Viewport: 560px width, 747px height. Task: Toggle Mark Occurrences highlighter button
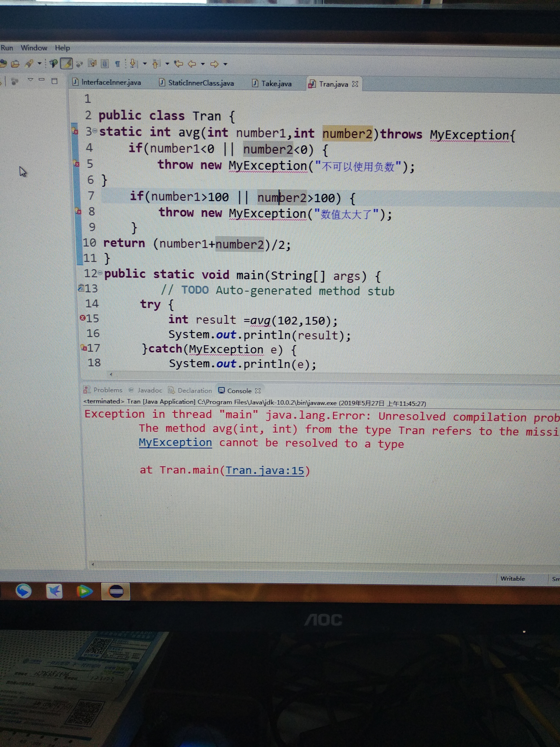pyautogui.click(x=66, y=63)
